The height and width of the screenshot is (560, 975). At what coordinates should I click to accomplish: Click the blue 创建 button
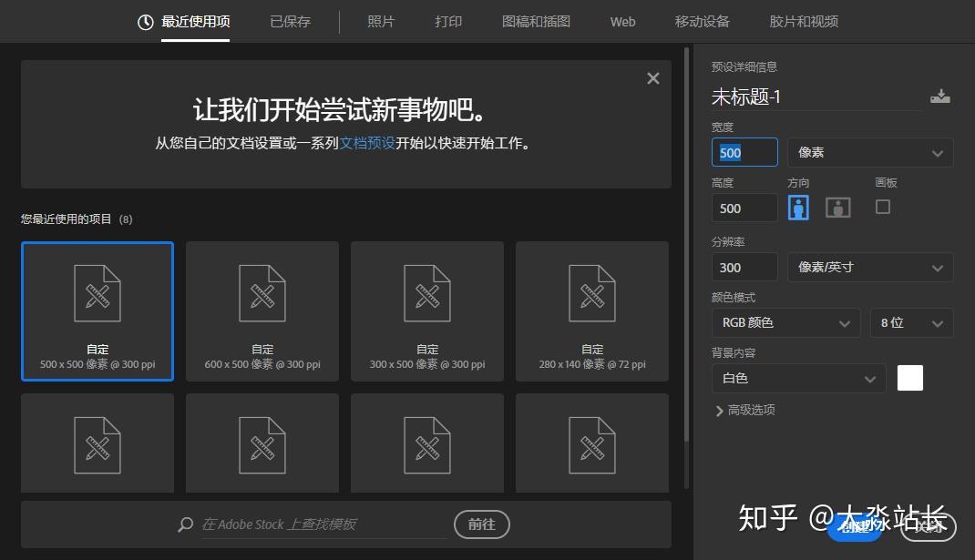855,527
